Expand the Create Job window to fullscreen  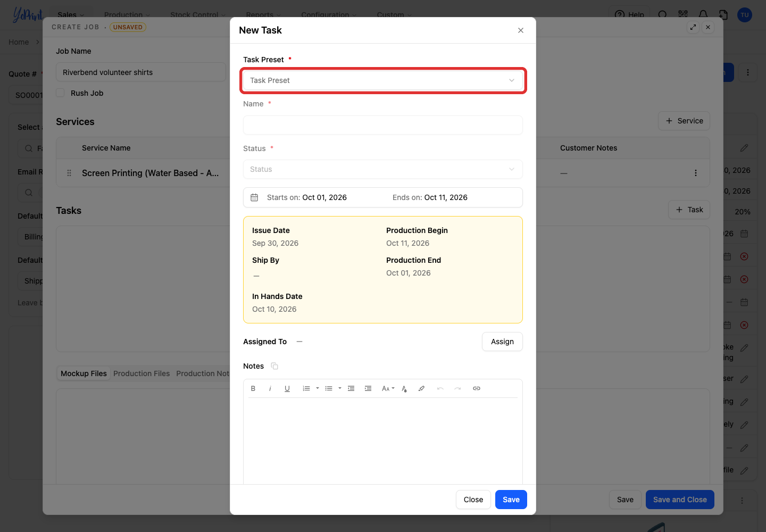[x=693, y=27]
